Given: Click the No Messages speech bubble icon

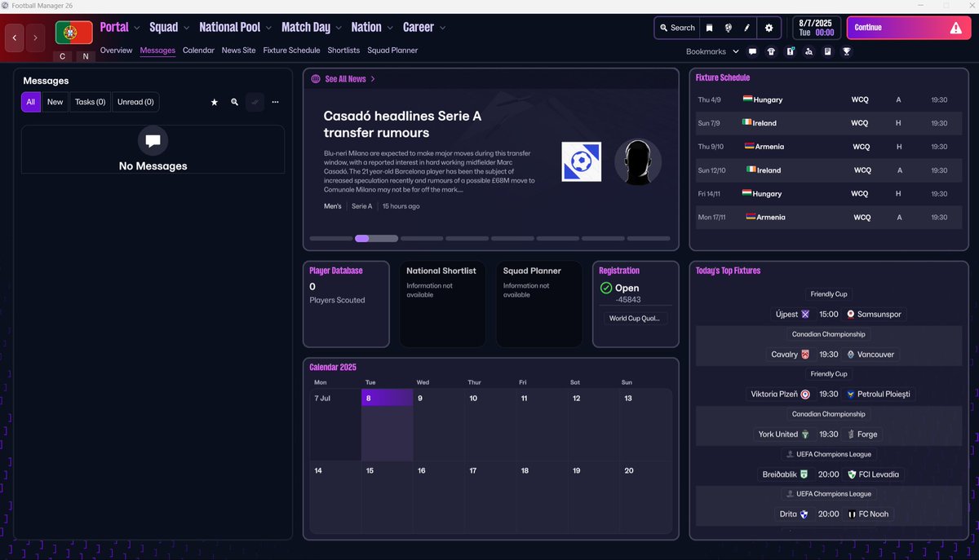Looking at the screenshot, I should [153, 141].
